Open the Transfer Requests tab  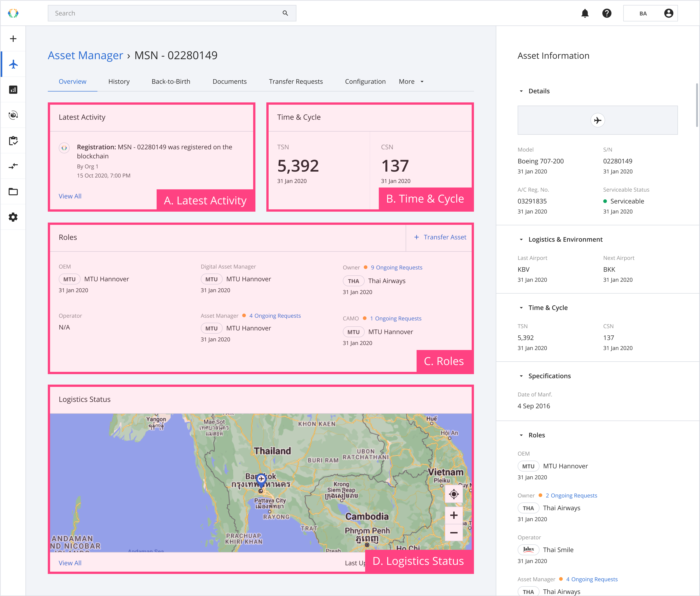click(x=296, y=81)
